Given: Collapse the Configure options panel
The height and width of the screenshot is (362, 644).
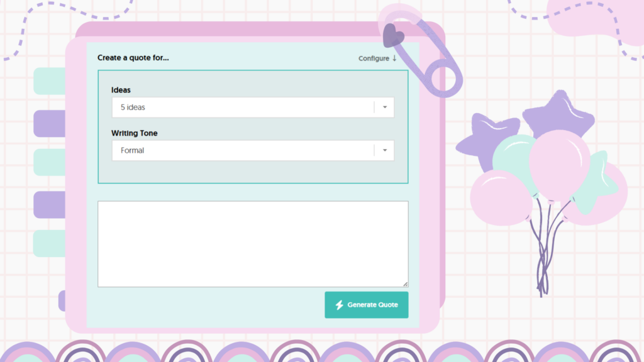Looking at the screenshot, I should (x=377, y=58).
